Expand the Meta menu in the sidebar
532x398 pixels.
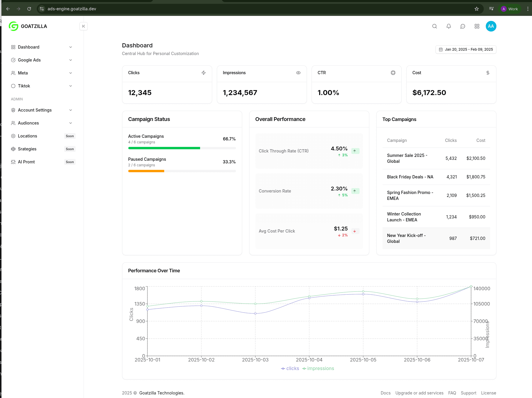[23, 73]
